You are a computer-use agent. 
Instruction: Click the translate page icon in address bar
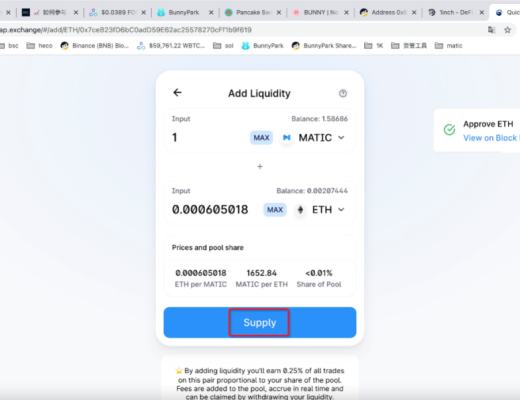pyautogui.click(x=491, y=30)
